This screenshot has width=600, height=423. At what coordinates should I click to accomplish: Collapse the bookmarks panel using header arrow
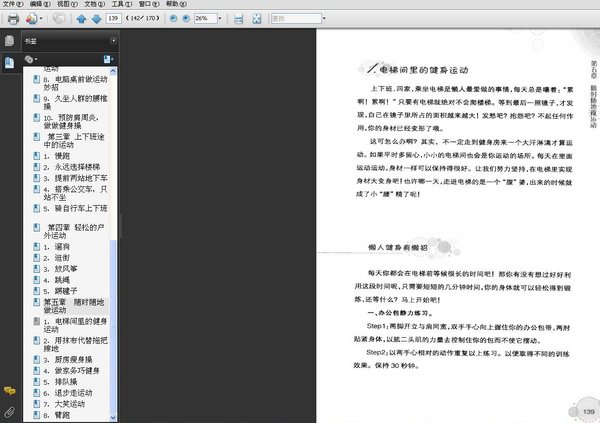click(x=113, y=41)
